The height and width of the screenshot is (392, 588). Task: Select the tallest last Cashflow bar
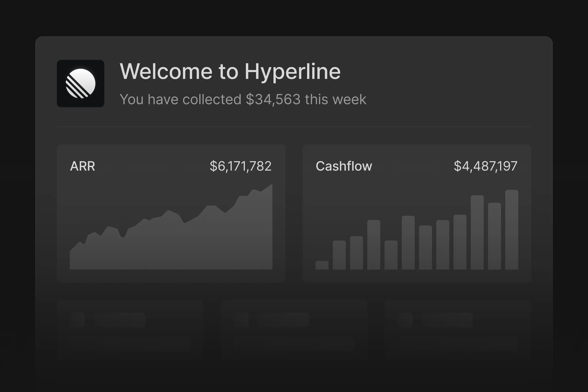(x=512, y=230)
